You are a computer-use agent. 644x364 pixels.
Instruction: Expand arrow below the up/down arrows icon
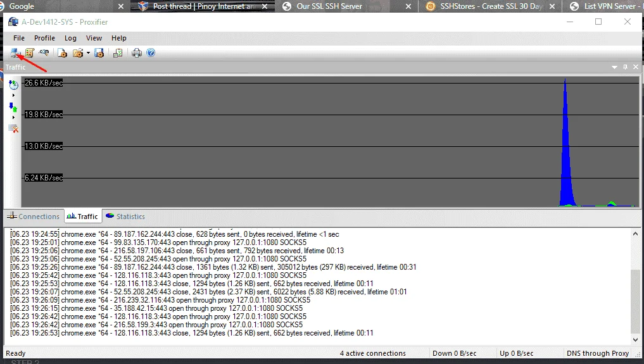tap(13, 117)
